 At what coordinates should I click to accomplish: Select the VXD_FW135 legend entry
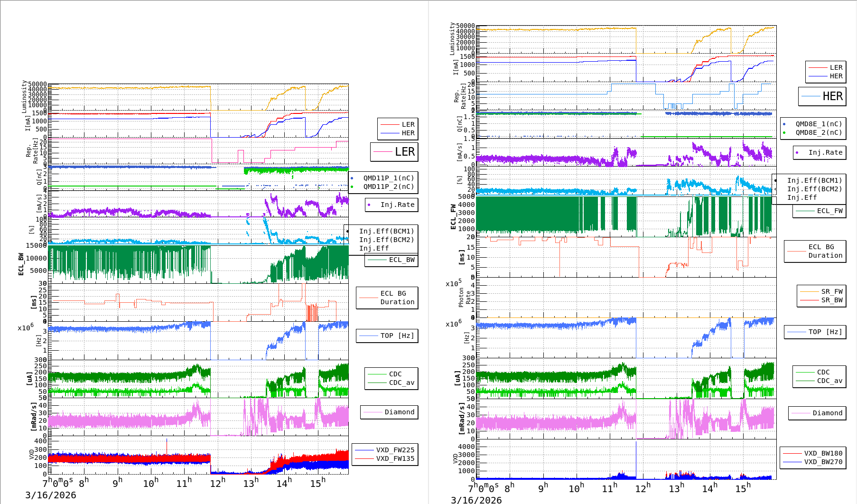point(395,458)
